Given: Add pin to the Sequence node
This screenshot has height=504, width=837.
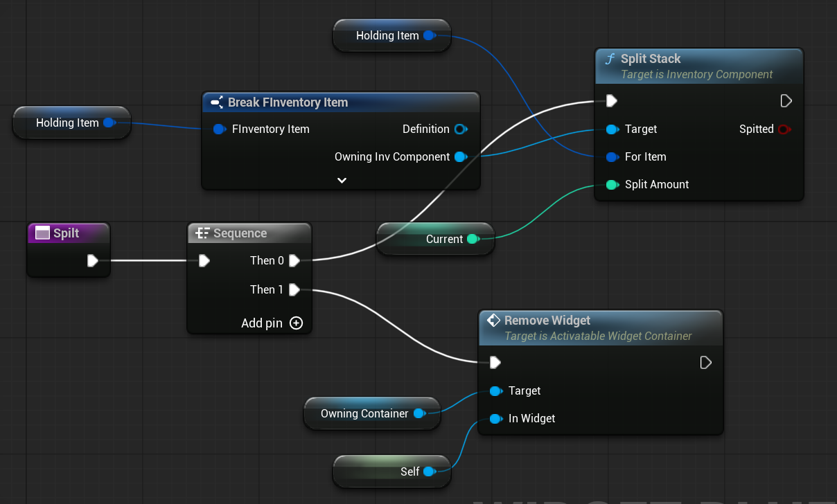Looking at the screenshot, I should point(296,323).
